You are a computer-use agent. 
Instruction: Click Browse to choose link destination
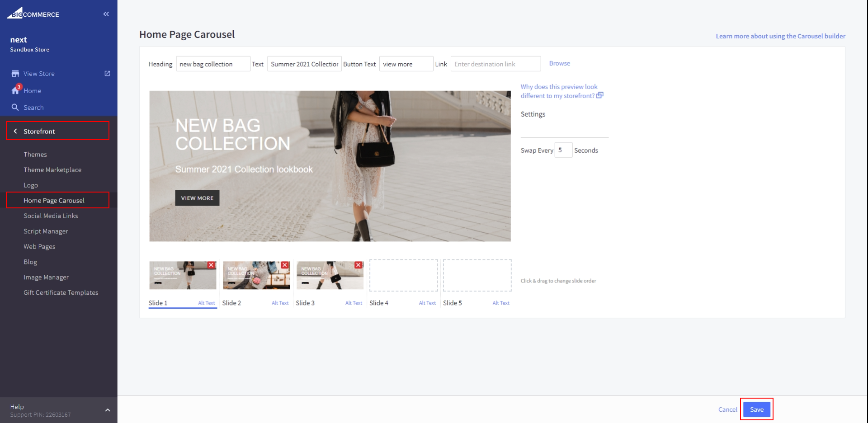click(559, 63)
